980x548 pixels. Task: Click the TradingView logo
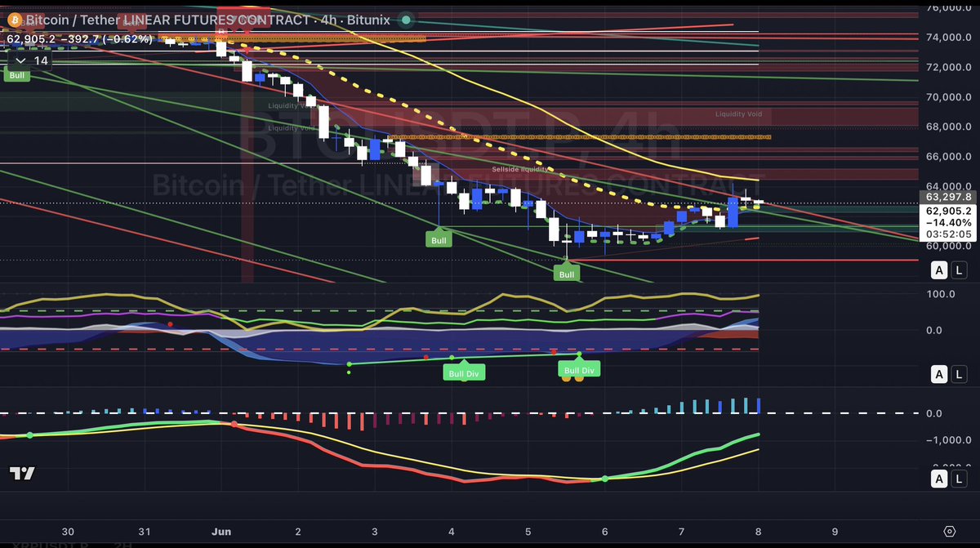pos(22,474)
